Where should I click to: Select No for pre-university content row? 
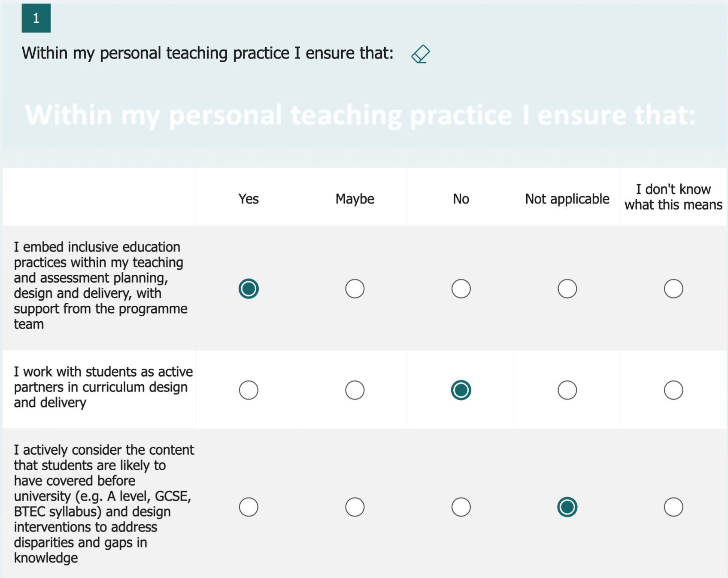coord(461,507)
